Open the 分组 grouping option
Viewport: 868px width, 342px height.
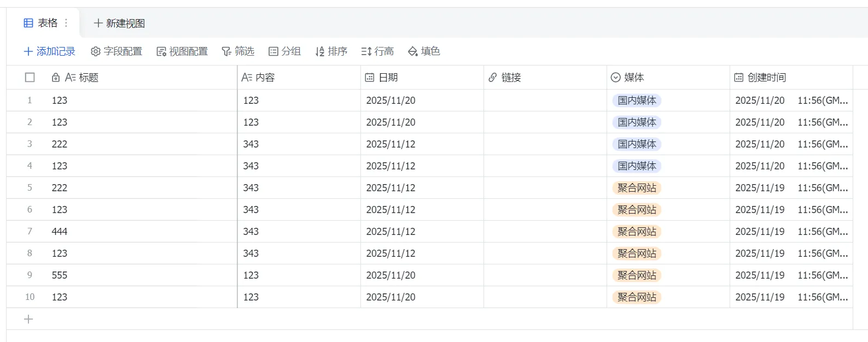tap(284, 51)
